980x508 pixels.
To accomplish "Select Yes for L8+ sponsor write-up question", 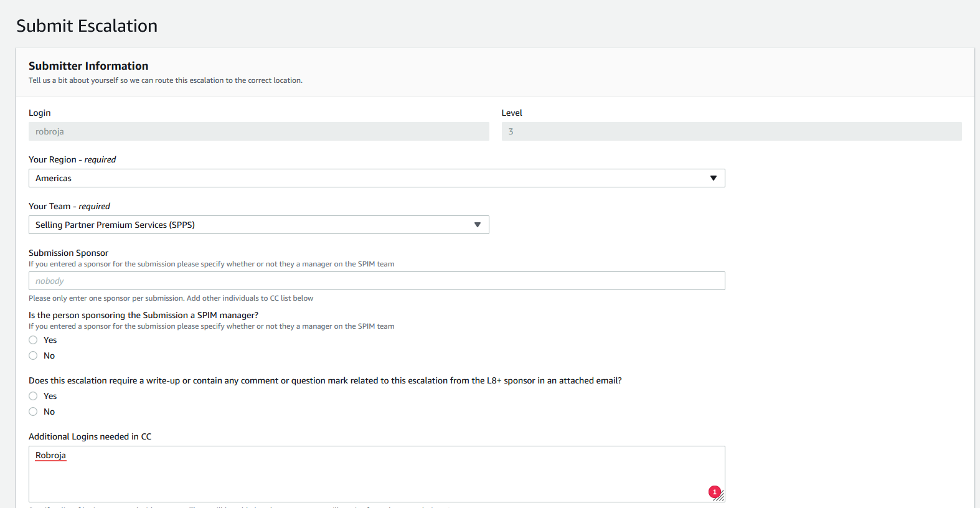I will point(33,396).
